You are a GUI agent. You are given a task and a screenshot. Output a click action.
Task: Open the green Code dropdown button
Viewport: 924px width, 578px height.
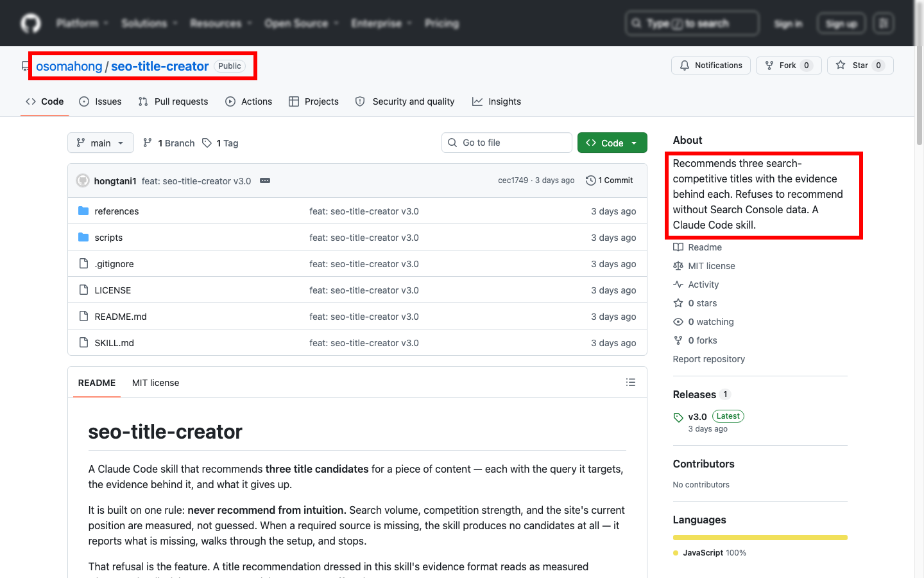point(612,143)
